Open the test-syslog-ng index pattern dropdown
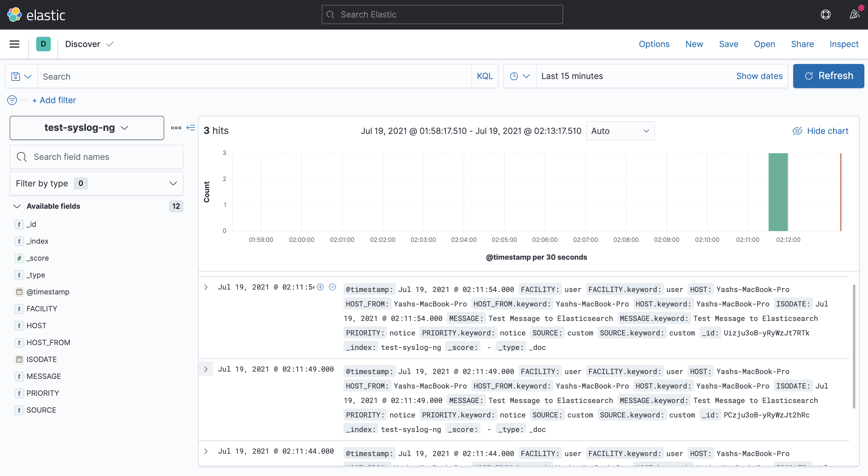Viewport: 868px width, 476px height. [87, 128]
